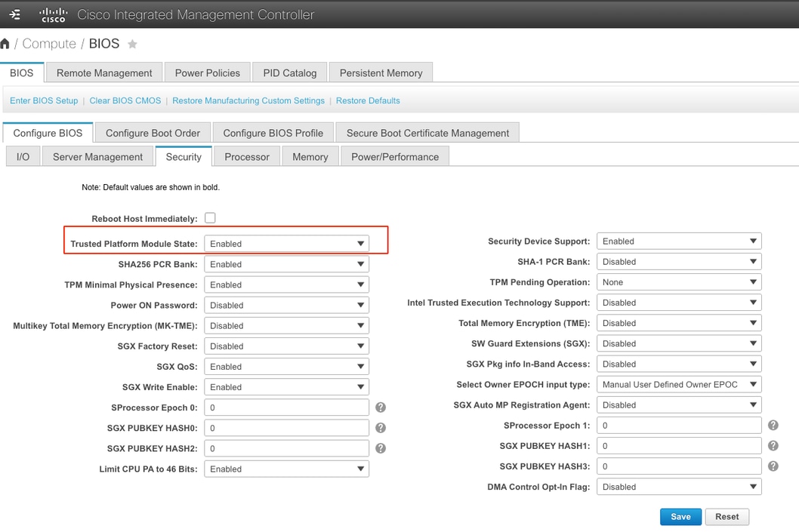Click the favorites star next to BIOS breadcrumb
The image size is (799, 532).
[132, 44]
